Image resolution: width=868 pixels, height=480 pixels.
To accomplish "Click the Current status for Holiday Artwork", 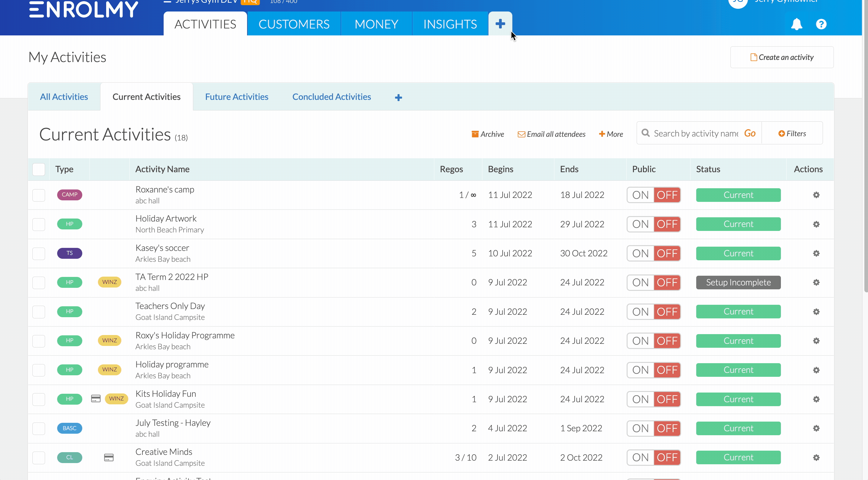I will (738, 224).
